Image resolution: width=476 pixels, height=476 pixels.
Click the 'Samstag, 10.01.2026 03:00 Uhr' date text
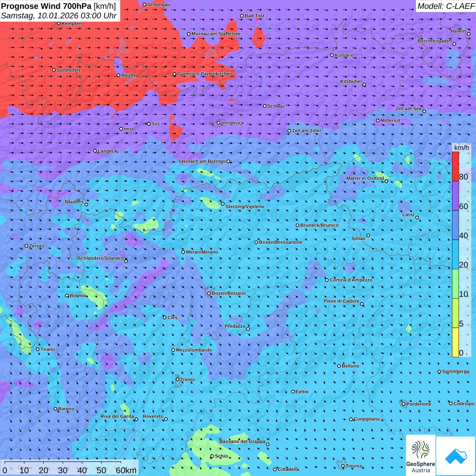(x=59, y=16)
